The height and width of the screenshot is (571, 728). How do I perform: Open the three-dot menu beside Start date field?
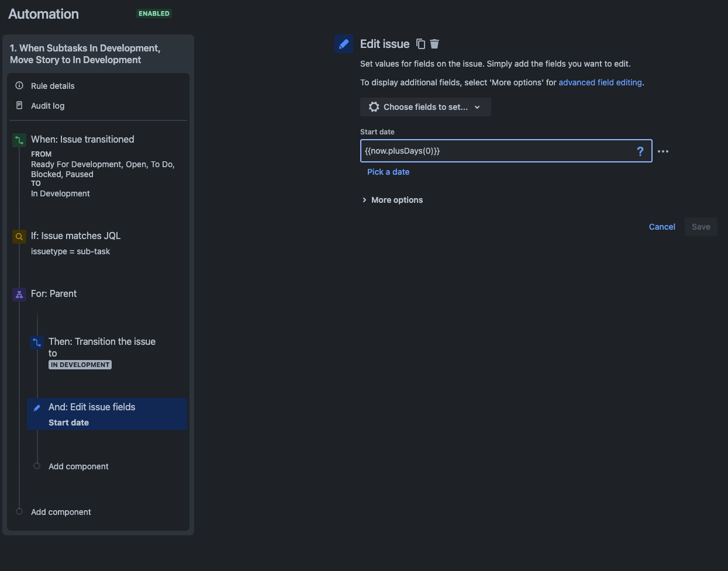pos(663,151)
